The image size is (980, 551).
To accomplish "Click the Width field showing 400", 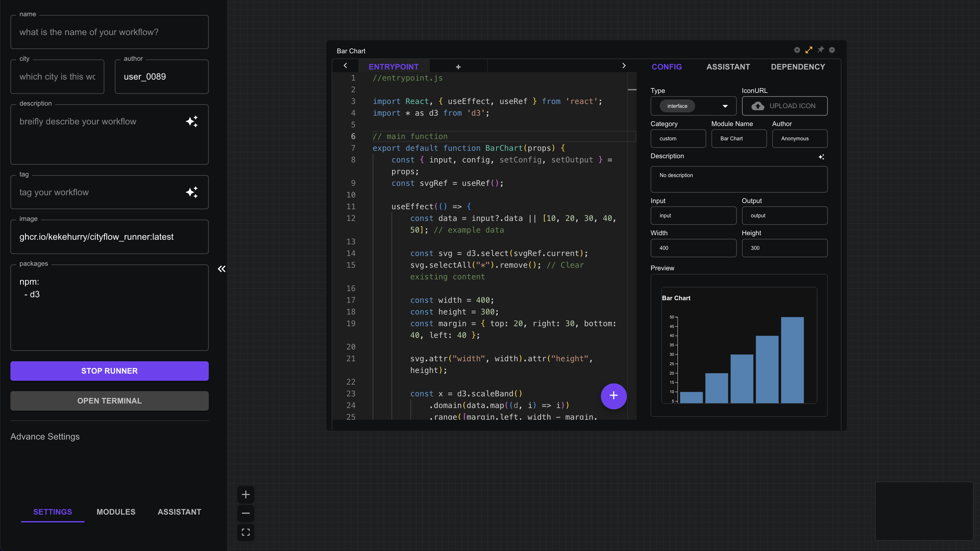I will pyautogui.click(x=694, y=248).
